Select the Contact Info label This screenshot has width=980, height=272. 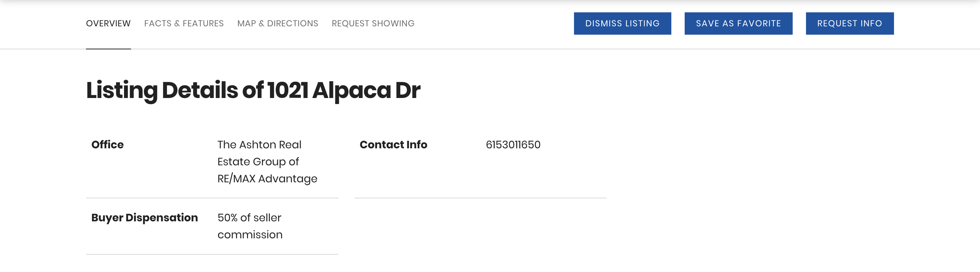pyautogui.click(x=393, y=145)
